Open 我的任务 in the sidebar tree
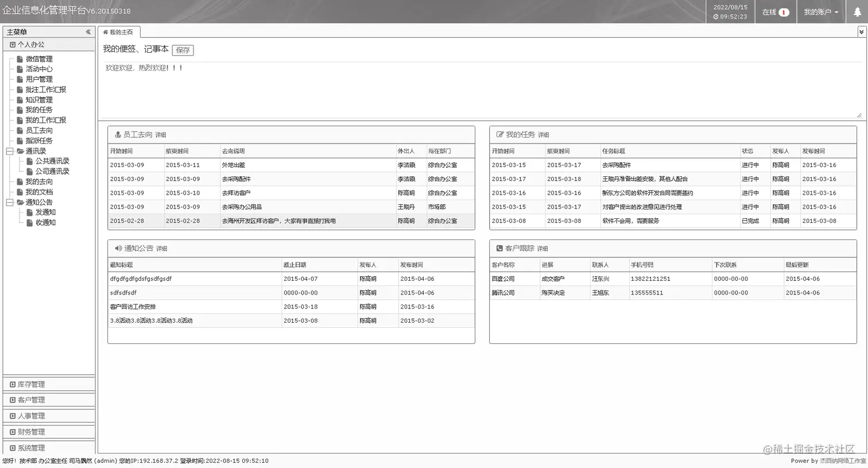This screenshot has height=468, width=868. 39,110
